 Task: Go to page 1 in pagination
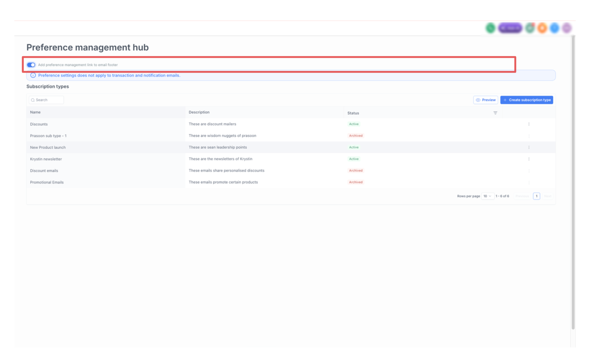[536, 196]
